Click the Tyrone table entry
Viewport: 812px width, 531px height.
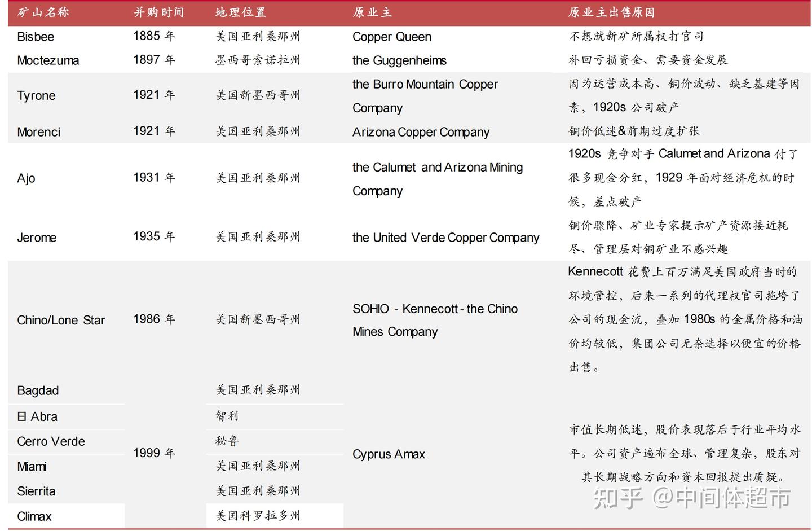[x=36, y=95]
